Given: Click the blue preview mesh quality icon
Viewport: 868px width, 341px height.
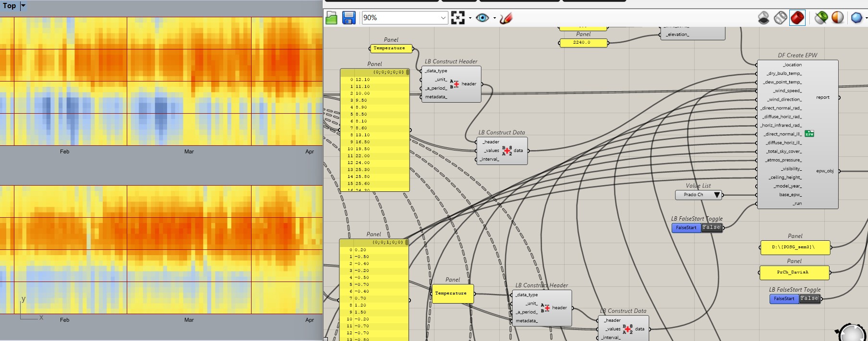Looking at the screenshot, I should point(856,18).
